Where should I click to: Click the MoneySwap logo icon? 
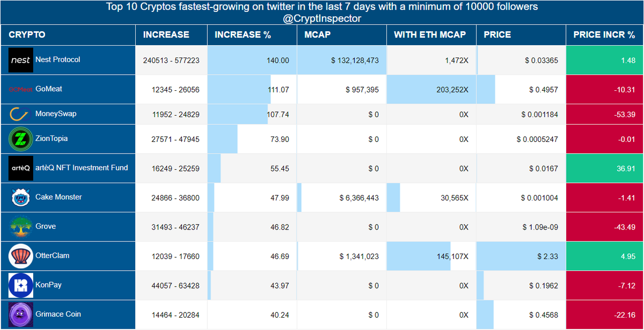[20, 114]
